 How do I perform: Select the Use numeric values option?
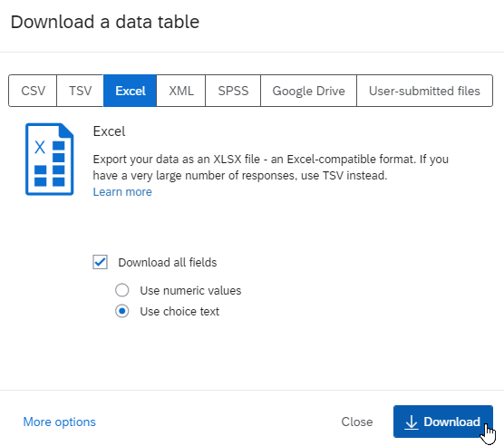click(122, 290)
